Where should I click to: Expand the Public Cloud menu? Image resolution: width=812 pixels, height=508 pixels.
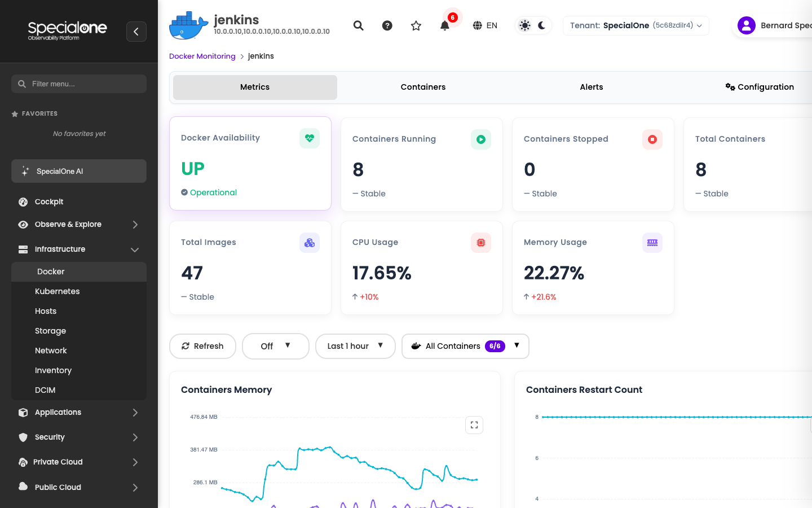[x=79, y=487]
